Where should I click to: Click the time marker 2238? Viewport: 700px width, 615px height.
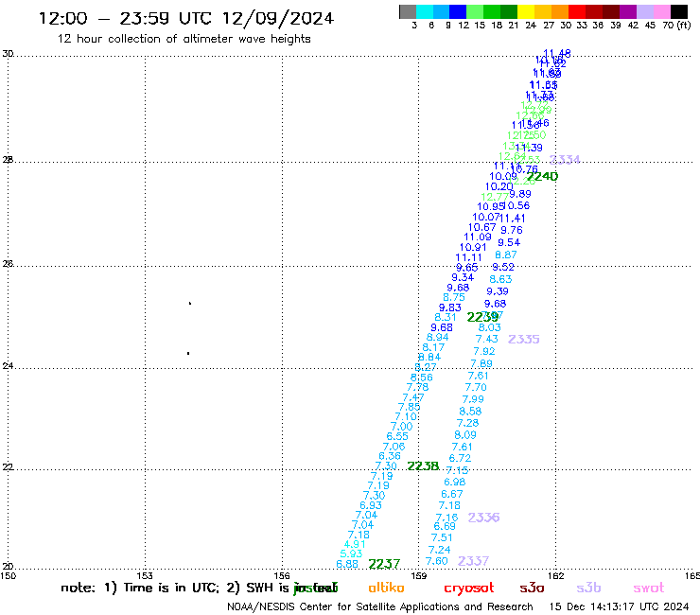(423, 466)
